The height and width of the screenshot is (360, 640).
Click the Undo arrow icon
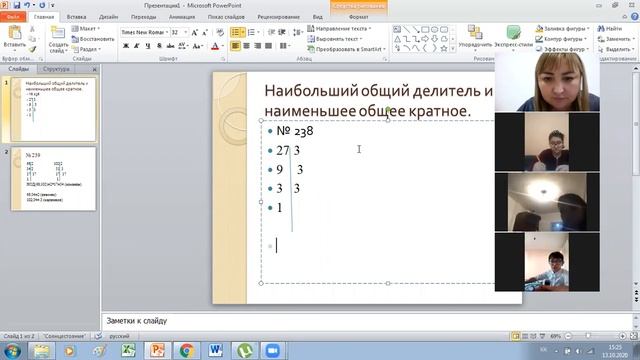(27, 5)
